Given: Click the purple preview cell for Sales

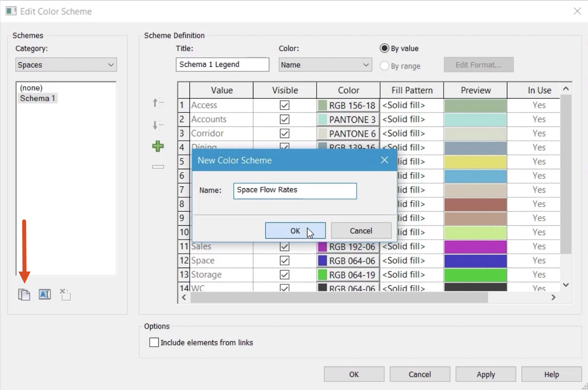Looking at the screenshot, I should 476,246.
